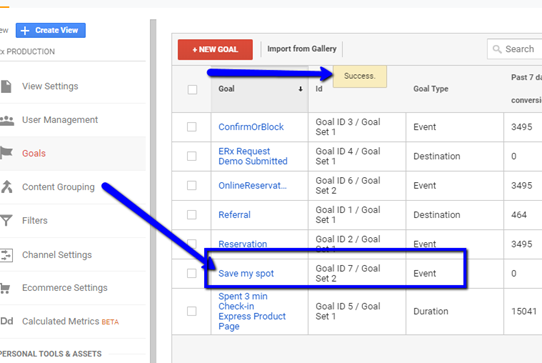Click the red New Goal button

coord(215,49)
